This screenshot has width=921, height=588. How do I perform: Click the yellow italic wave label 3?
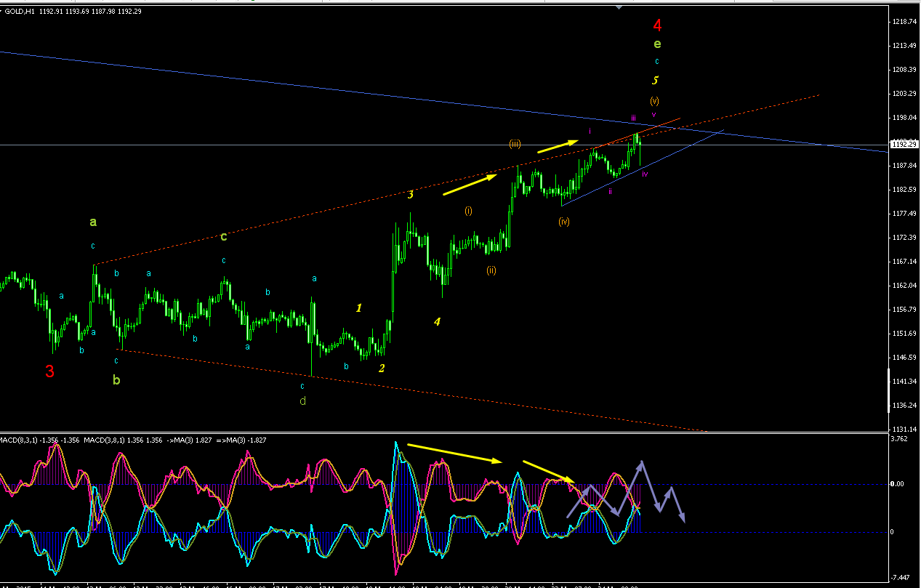point(411,194)
